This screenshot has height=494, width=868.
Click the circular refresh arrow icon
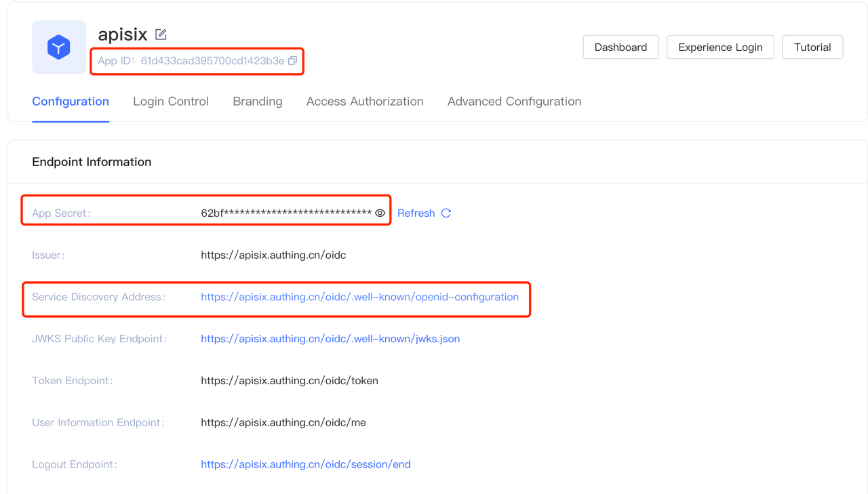coord(446,213)
